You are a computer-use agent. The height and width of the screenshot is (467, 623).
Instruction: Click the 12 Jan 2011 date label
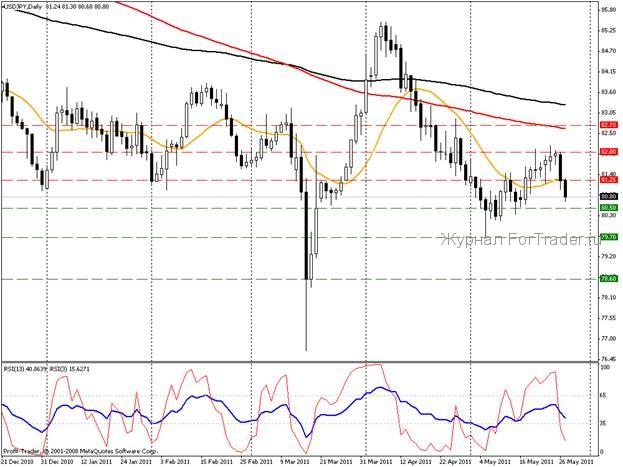(x=97, y=462)
